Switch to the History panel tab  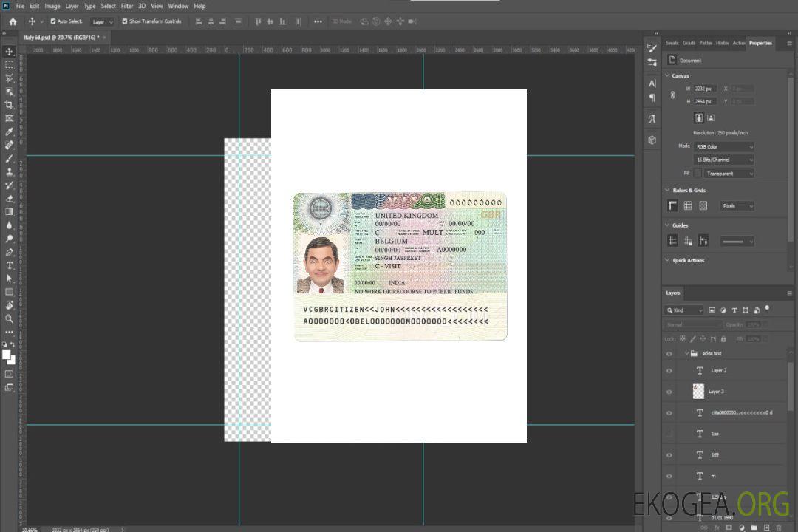(x=722, y=44)
